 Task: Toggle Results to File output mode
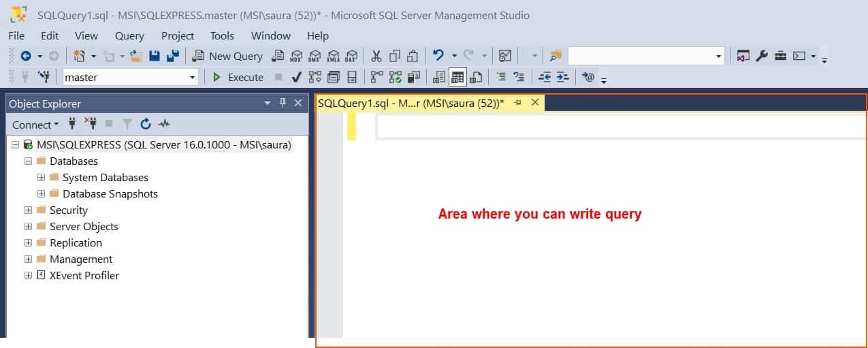[x=476, y=77]
